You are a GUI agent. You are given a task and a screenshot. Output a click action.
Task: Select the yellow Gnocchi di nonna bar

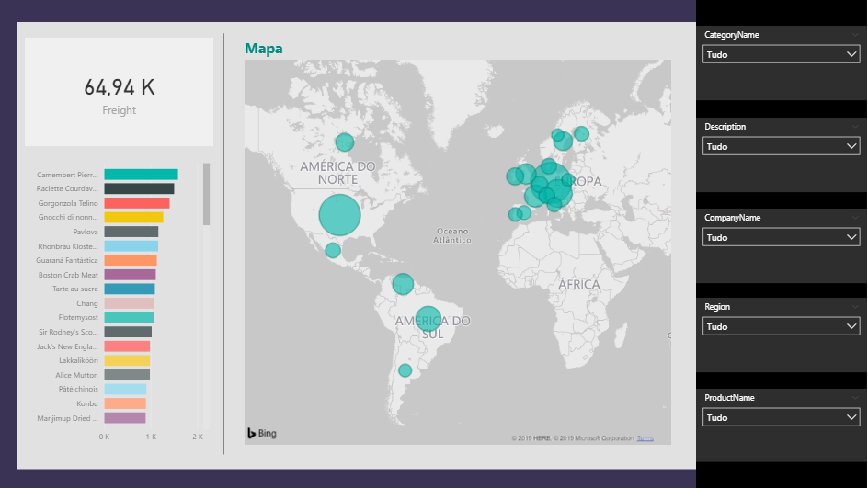[x=133, y=218]
